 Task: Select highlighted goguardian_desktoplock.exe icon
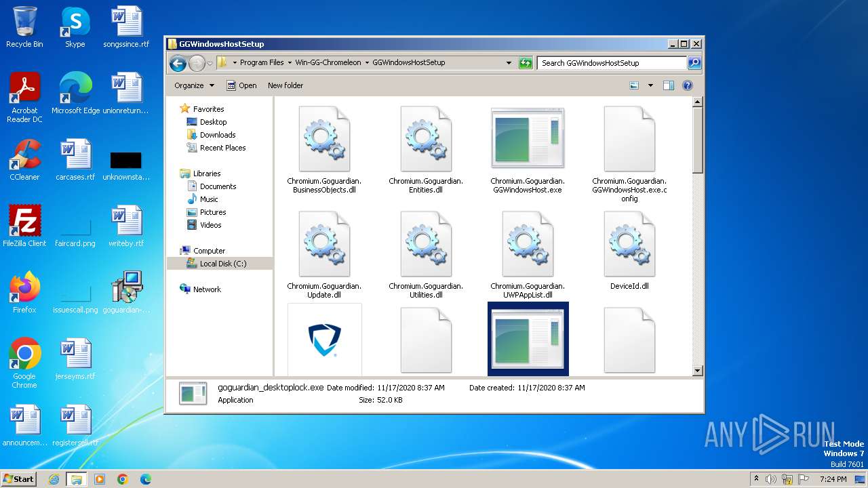[528, 340]
